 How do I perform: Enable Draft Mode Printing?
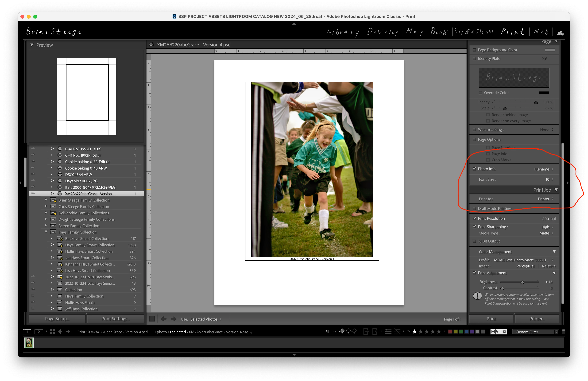(x=474, y=208)
